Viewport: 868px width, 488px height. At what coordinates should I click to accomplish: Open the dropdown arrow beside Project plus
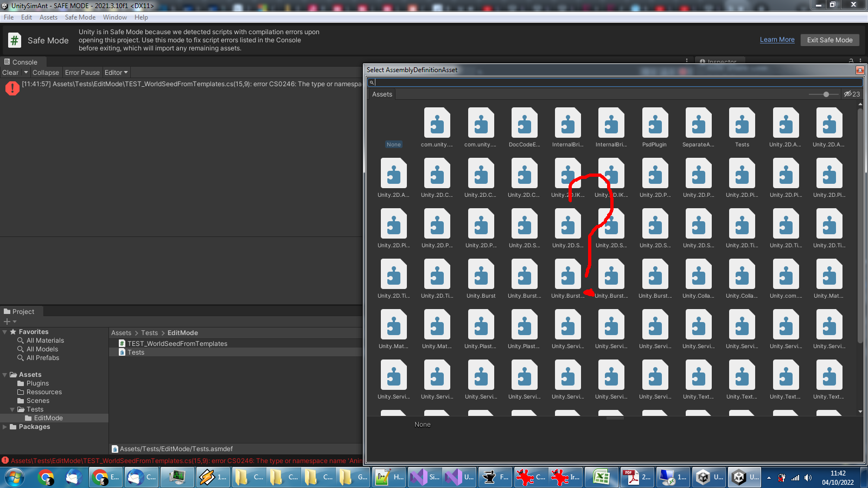coord(15,322)
